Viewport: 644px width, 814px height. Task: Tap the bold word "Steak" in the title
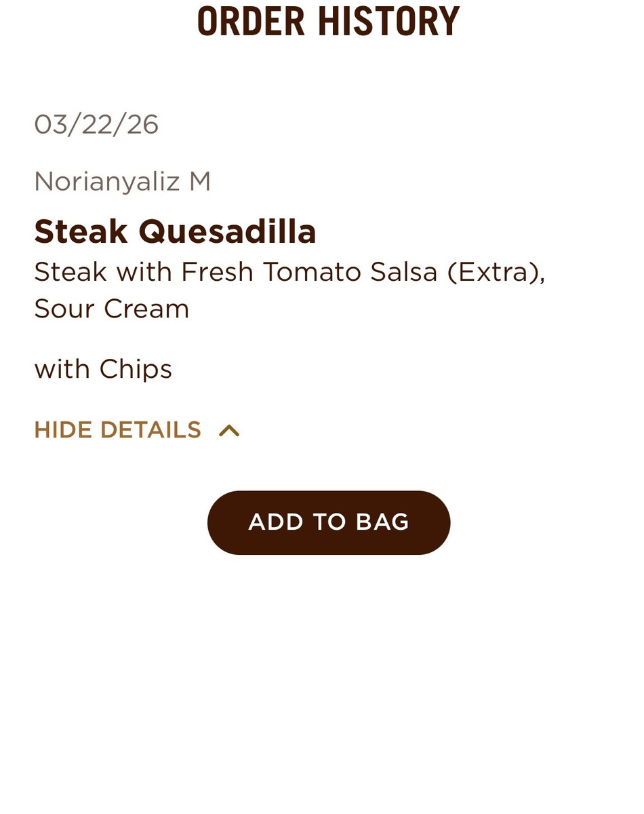pos(81,232)
